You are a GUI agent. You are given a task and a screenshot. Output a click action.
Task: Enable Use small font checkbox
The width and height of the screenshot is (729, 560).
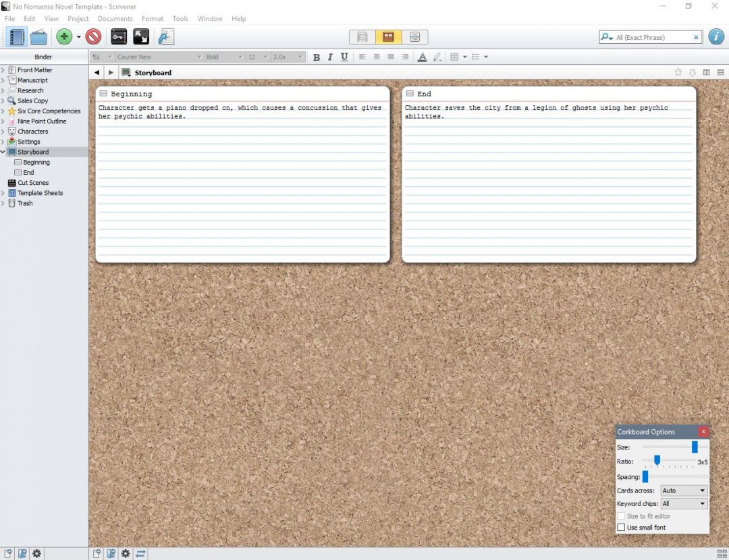tap(621, 528)
